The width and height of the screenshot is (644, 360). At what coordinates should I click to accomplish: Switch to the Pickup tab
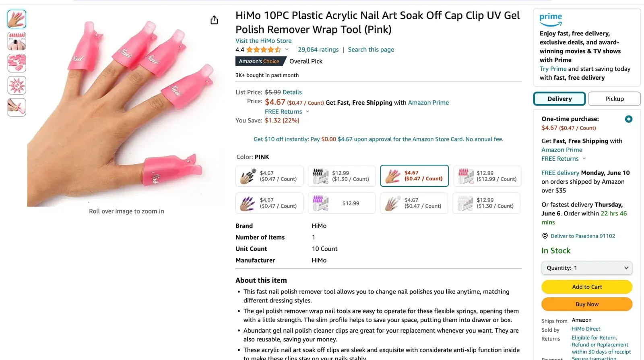(x=614, y=99)
